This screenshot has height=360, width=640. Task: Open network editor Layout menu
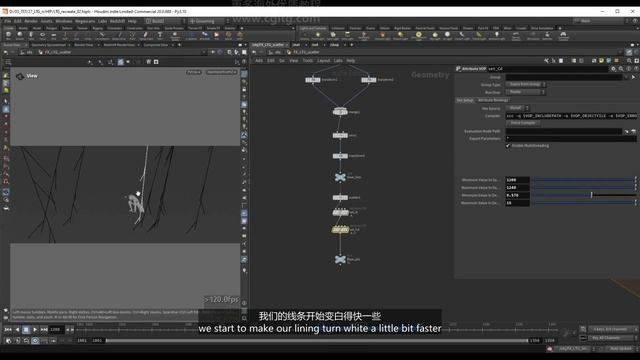click(323, 60)
